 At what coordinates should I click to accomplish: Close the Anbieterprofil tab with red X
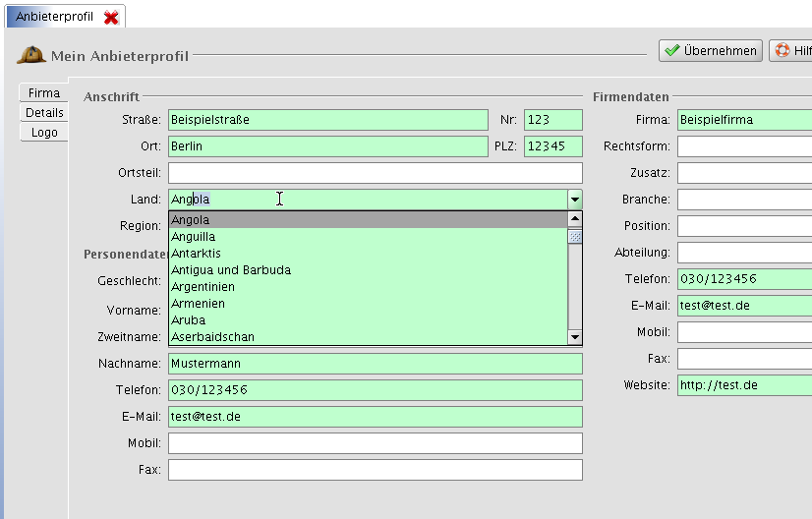pyautogui.click(x=112, y=18)
